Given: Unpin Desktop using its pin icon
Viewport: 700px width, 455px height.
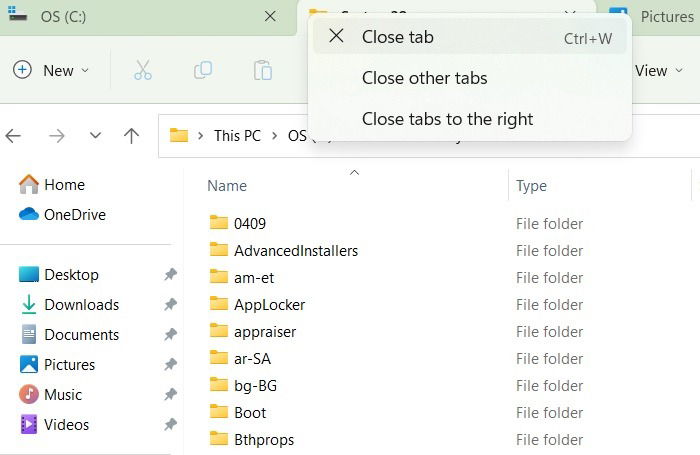Looking at the screenshot, I should [x=170, y=274].
